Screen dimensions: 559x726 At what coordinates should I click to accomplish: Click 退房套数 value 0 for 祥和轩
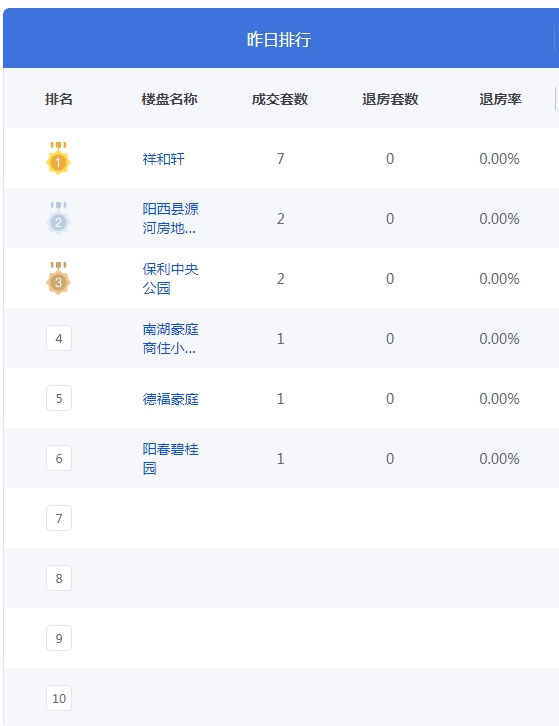tap(390, 159)
